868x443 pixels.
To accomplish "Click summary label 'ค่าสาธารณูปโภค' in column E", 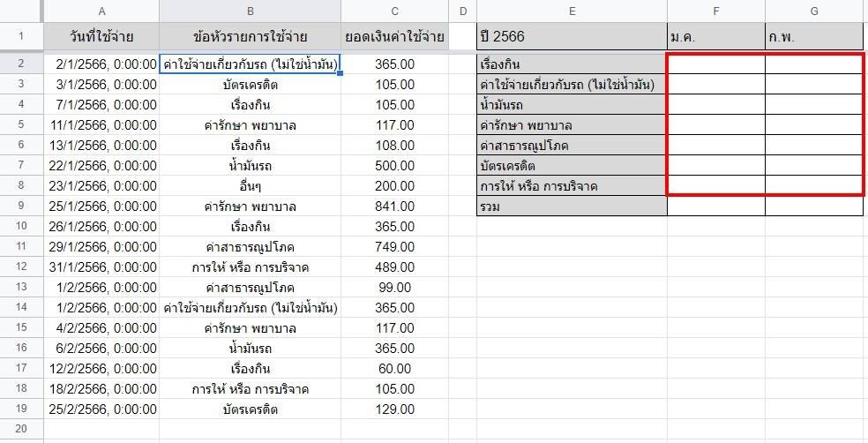I will [572, 145].
